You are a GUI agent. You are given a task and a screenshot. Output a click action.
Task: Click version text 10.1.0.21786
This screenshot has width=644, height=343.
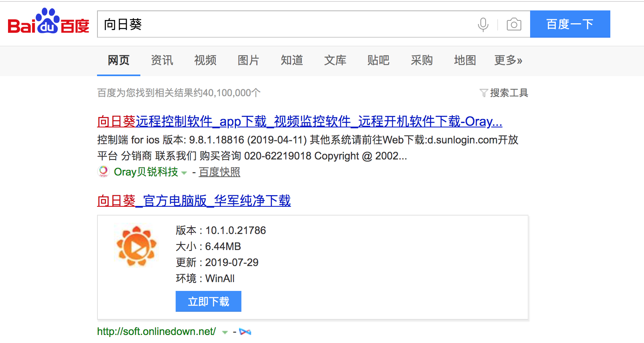click(x=236, y=230)
